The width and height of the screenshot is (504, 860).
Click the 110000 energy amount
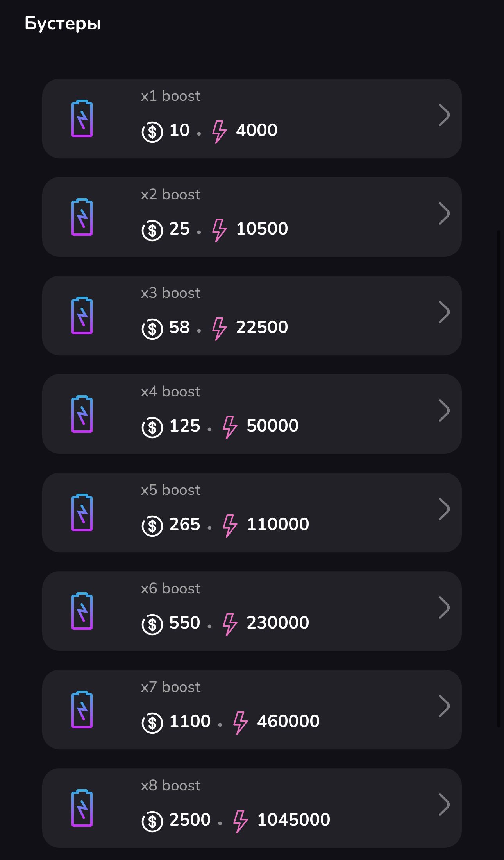(x=278, y=524)
